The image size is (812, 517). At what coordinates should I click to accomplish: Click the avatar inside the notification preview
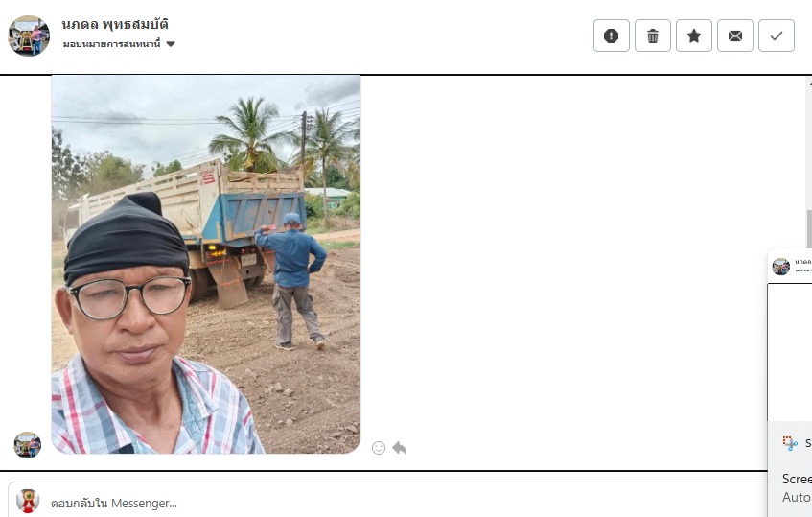pos(781,267)
